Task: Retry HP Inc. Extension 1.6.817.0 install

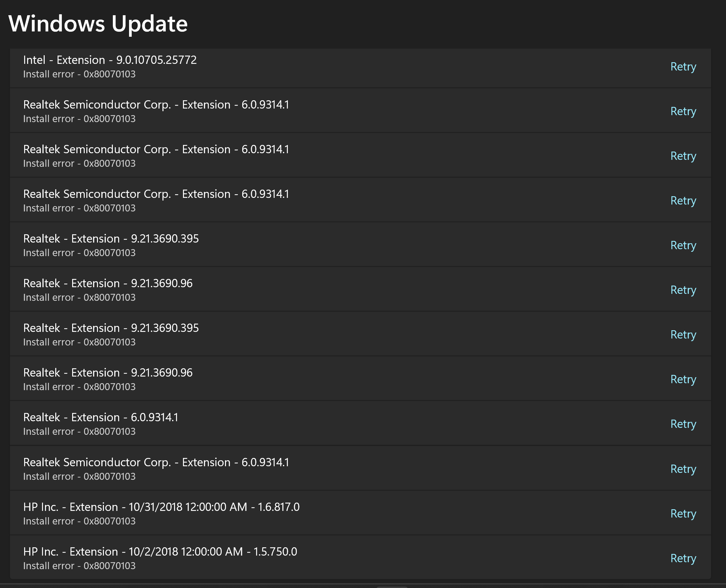Action: (683, 514)
